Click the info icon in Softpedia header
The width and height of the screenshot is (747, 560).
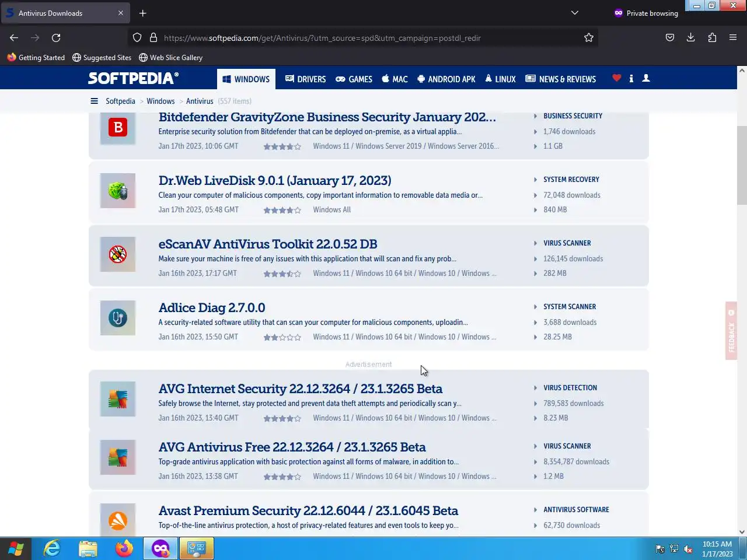[631, 78]
